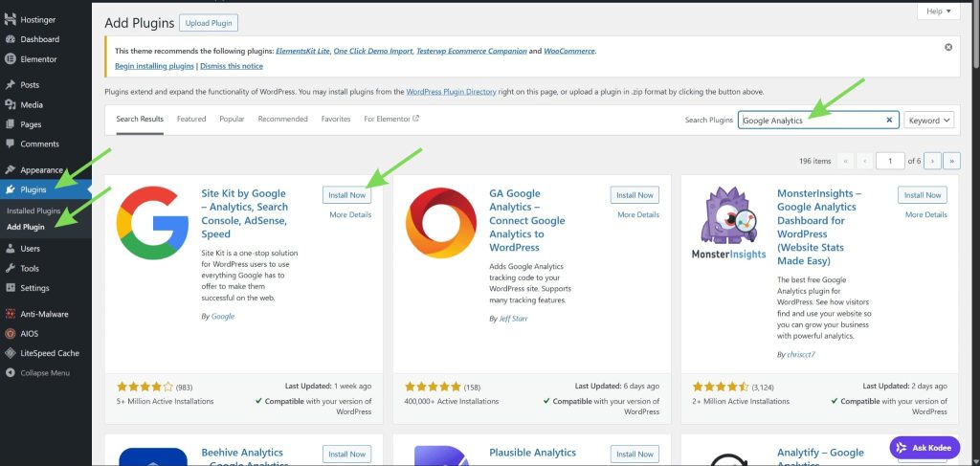The height and width of the screenshot is (466, 980).
Task: Open author Jeff Starr link
Action: pos(513,319)
